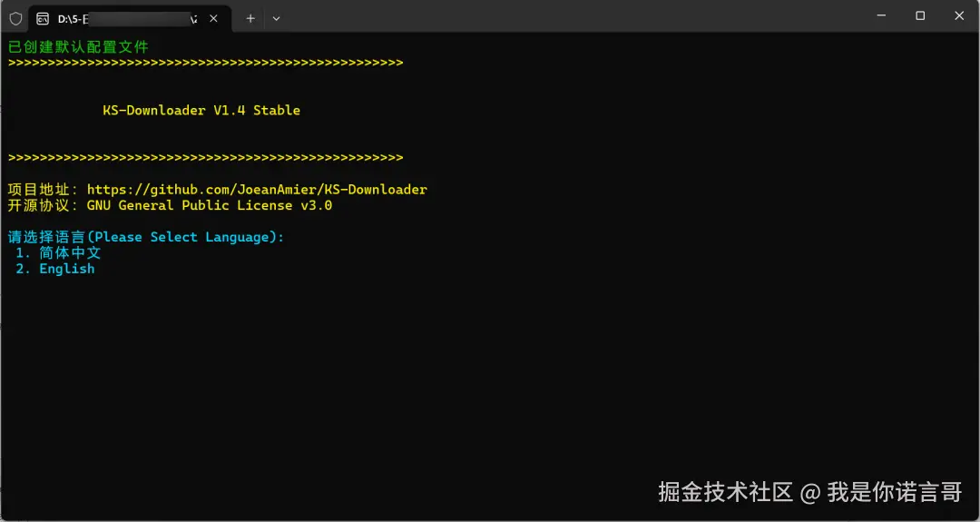Expand the new tab profile dropdown chevron
This screenshot has width=980, height=522.
pos(276,18)
